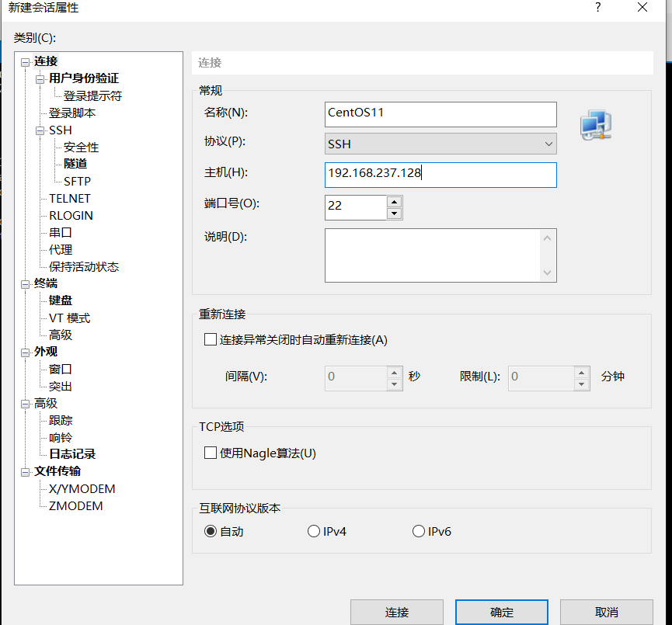Click the 端口号 field showing 22
The image size is (672, 625).
(x=356, y=207)
